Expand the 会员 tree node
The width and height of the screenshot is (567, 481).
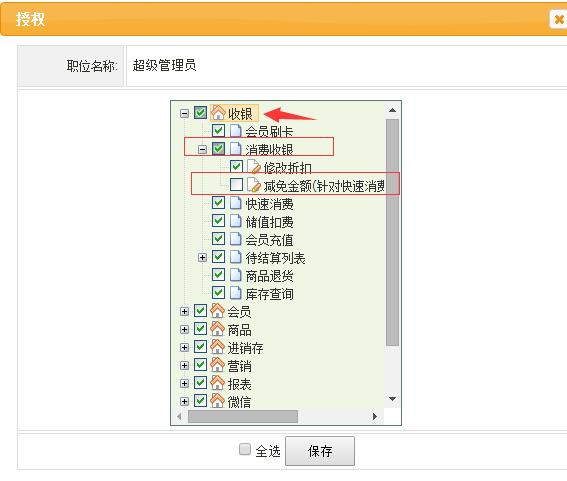pyautogui.click(x=184, y=312)
